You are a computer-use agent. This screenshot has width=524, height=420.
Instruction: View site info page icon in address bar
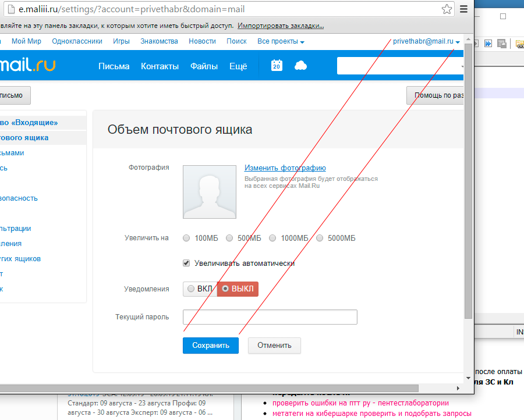(x=11, y=9)
